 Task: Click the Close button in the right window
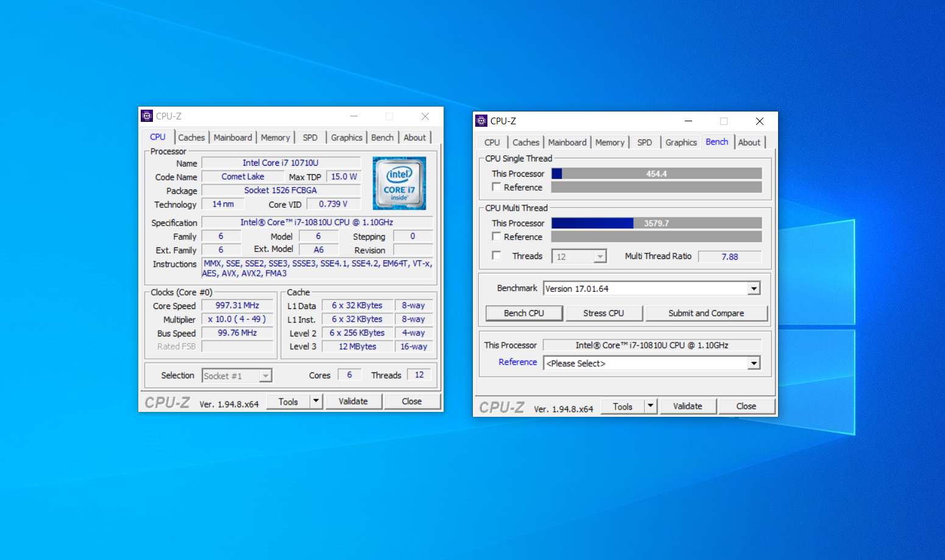tap(746, 406)
